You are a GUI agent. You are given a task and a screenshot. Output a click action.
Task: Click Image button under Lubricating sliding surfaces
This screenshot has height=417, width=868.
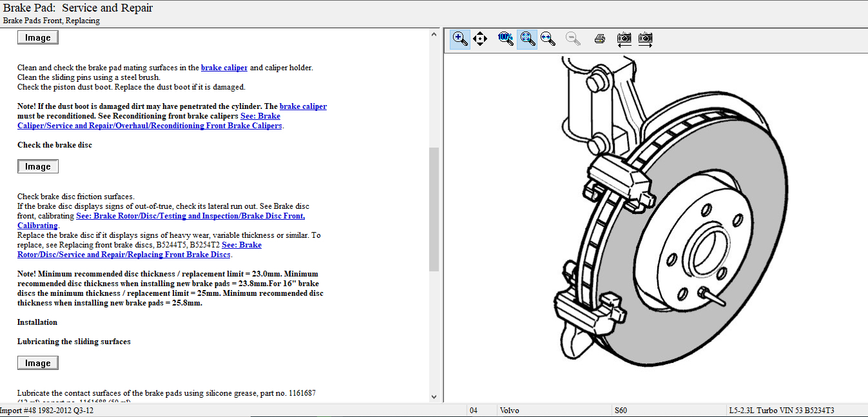[x=38, y=363]
